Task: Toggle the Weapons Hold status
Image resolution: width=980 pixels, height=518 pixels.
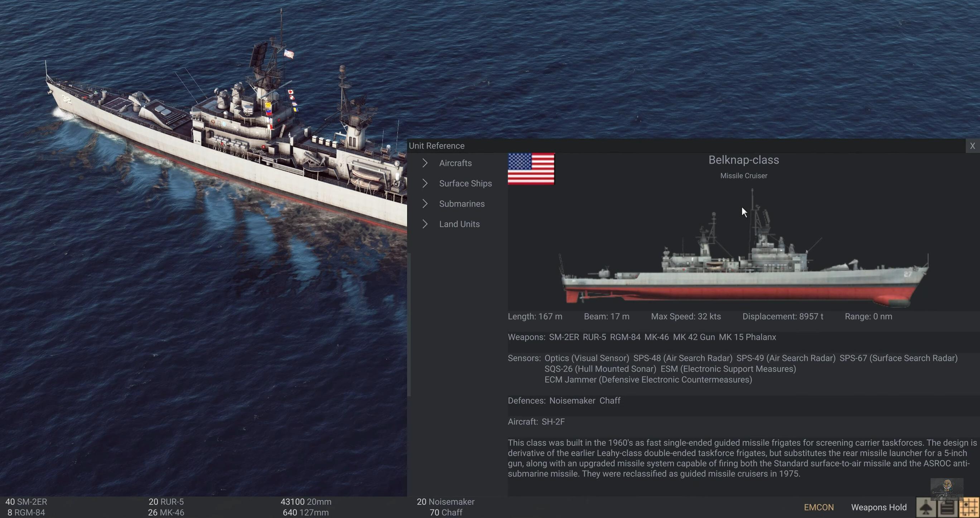Action: tap(879, 507)
